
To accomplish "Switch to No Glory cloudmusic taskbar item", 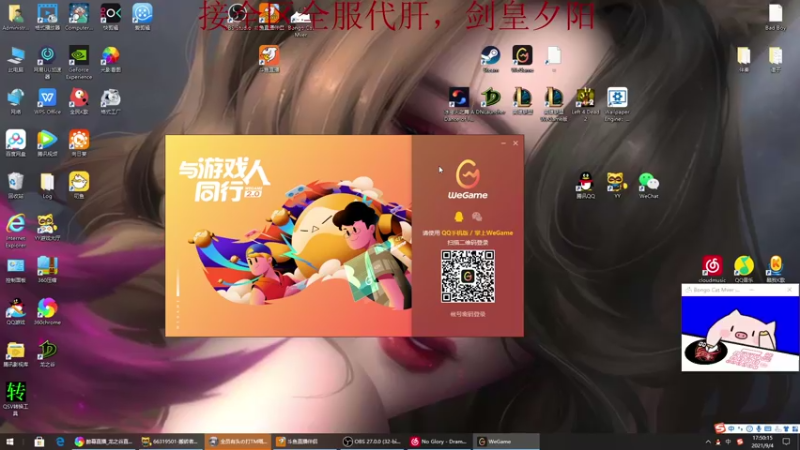I will 439,442.
